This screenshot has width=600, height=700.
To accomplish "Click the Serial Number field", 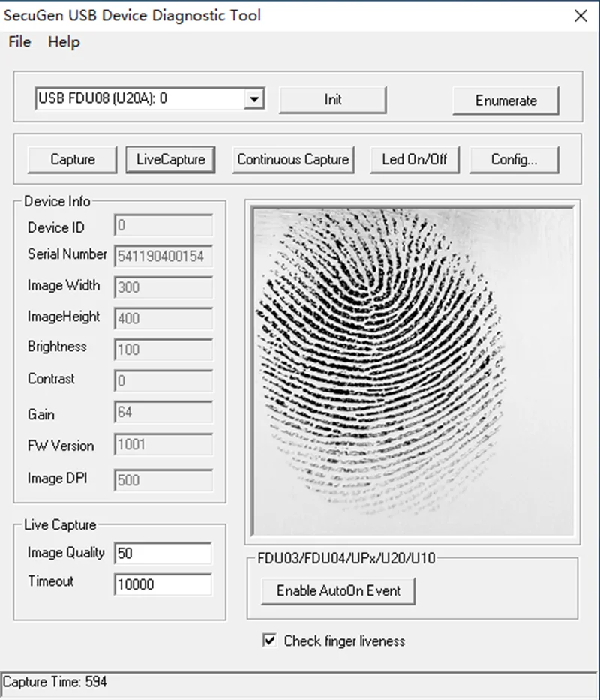I will point(162,256).
